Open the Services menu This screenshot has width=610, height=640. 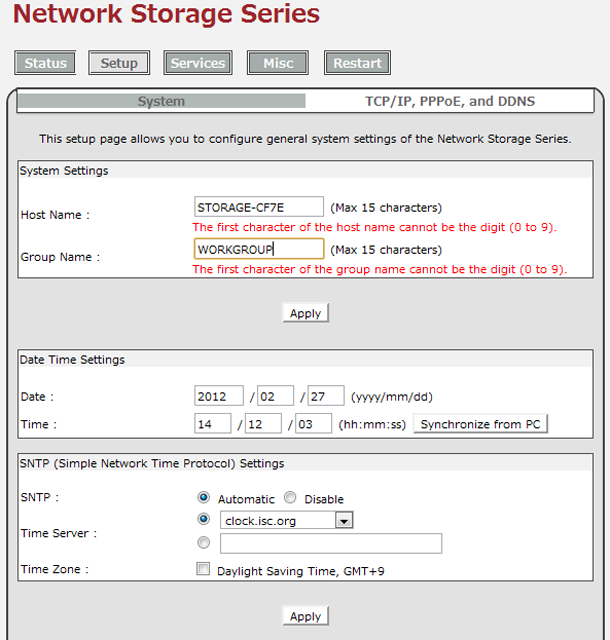point(198,63)
